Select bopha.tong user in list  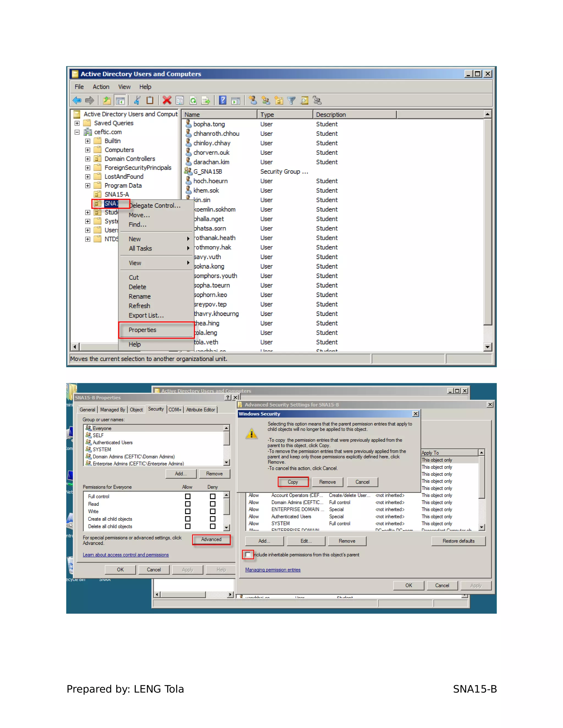(209, 124)
